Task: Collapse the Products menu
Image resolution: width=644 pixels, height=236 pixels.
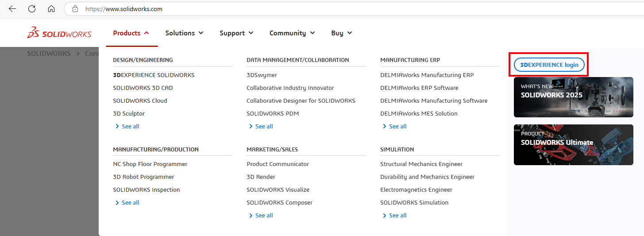Action: (x=131, y=33)
